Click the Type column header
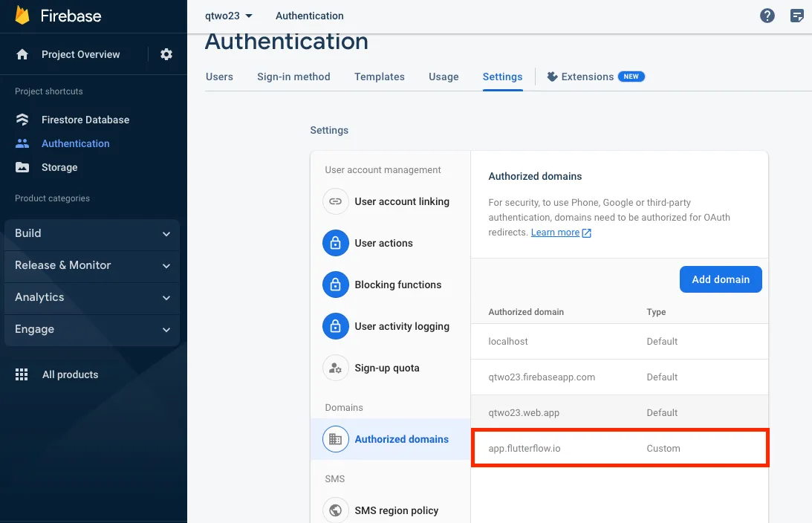Image resolution: width=812 pixels, height=523 pixels. coord(656,312)
